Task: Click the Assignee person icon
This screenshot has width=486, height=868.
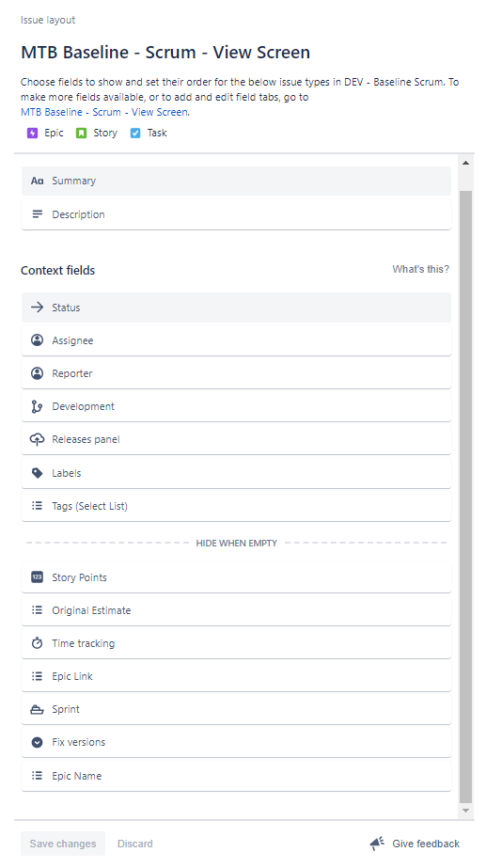Action: 37,340
